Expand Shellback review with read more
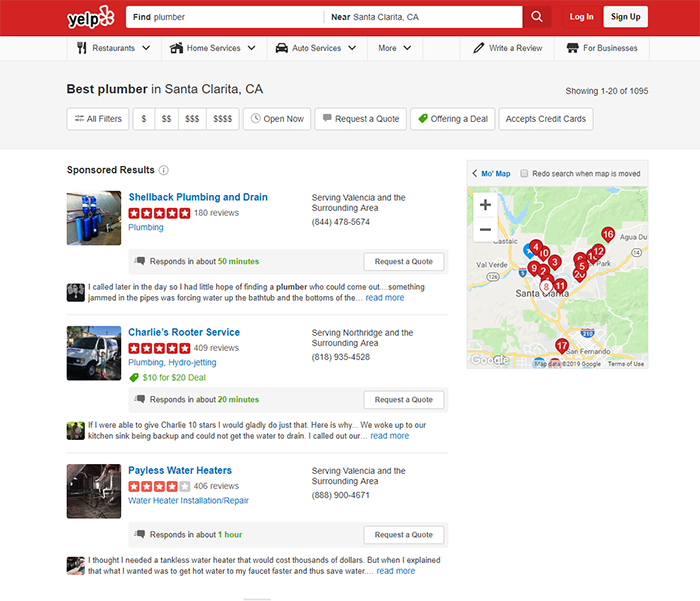The width and height of the screenshot is (700, 601). (x=385, y=298)
